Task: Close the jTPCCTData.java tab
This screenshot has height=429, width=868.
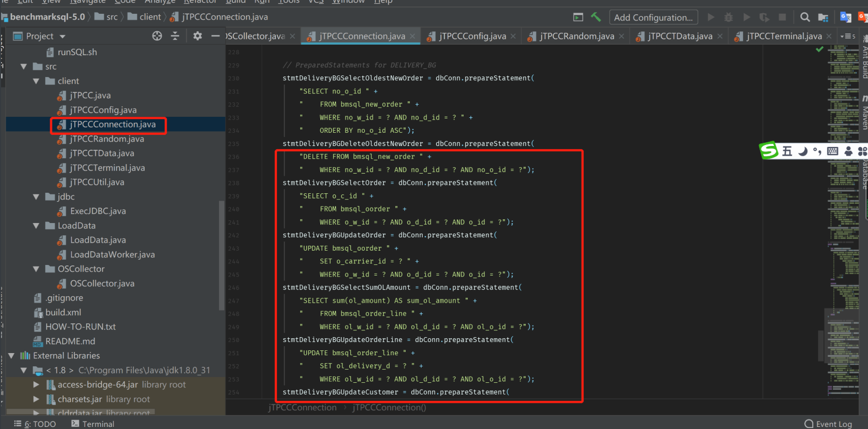Action: 720,36
